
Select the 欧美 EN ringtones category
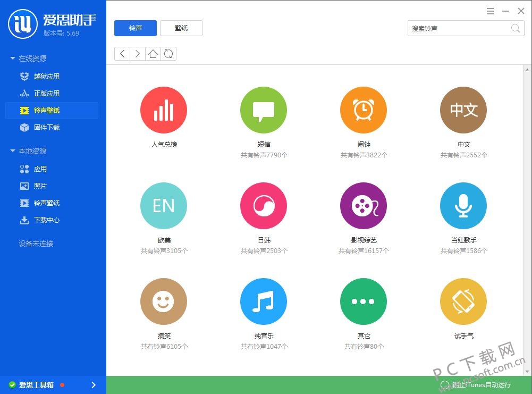[x=163, y=206]
